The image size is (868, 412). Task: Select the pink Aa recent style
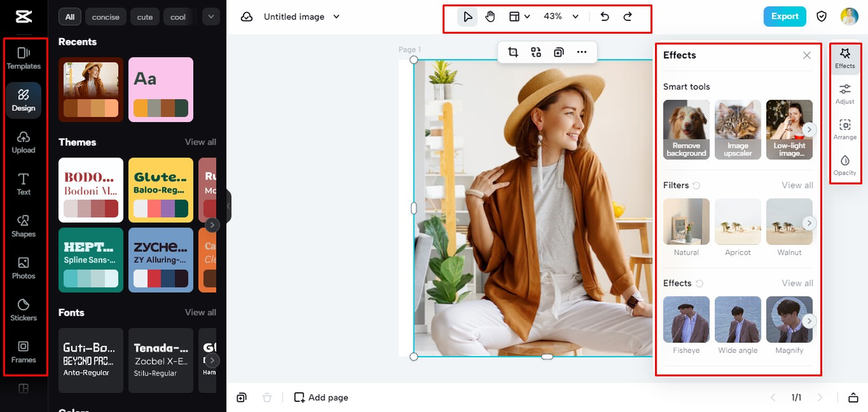pos(161,89)
